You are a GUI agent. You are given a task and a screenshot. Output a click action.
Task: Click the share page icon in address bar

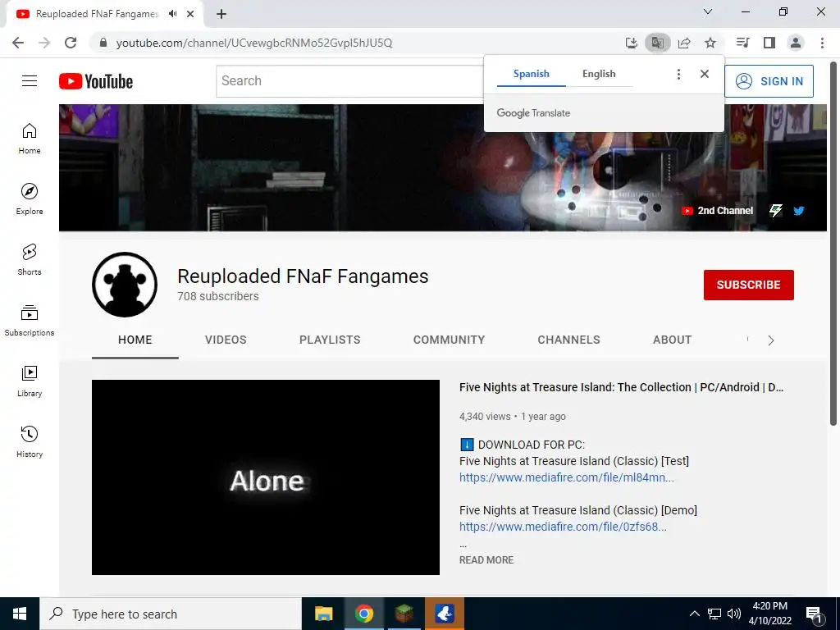[x=684, y=43]
